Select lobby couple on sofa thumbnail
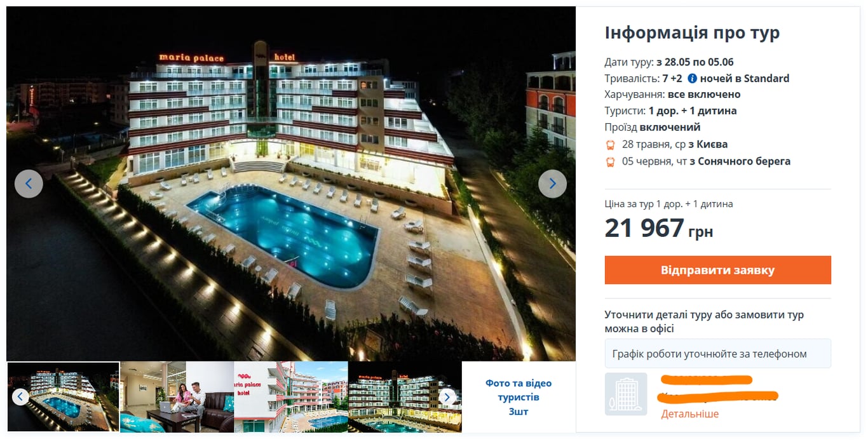 [x=177, y=397]
